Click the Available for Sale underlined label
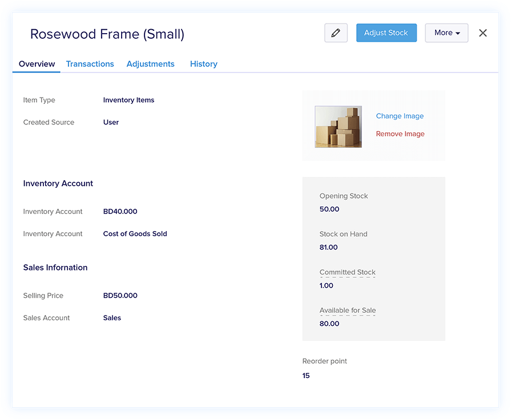This screenshot has height=420, width=511. 348,310
